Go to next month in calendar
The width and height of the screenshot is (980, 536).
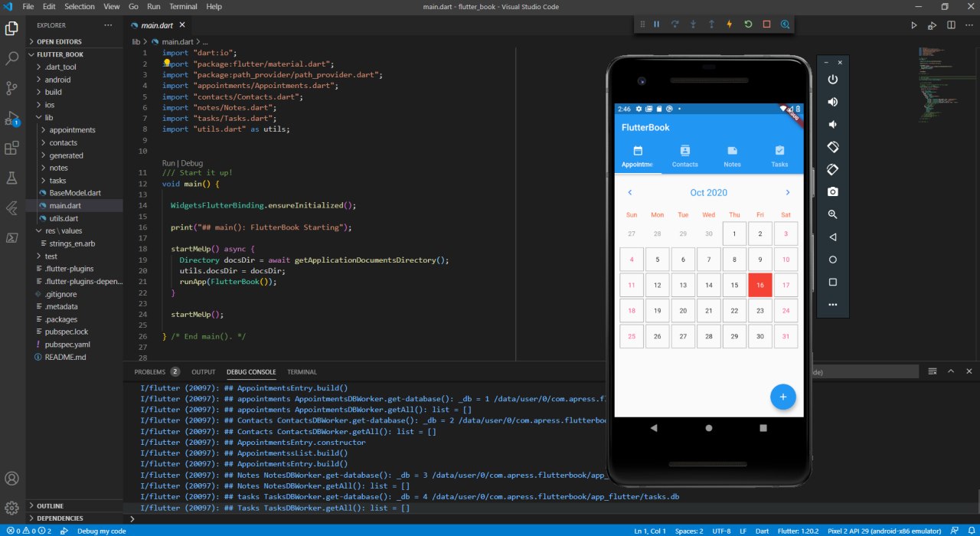[x=787, y=192]
